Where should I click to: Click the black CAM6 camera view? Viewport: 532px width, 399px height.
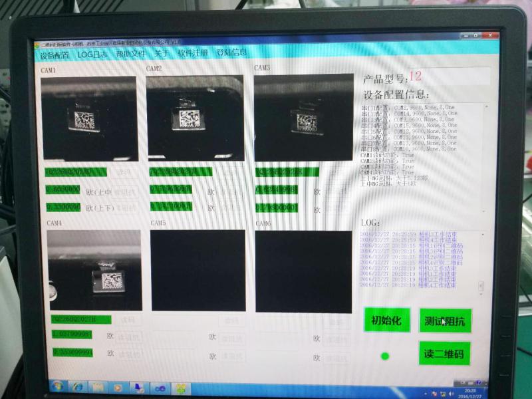(304, 272)
